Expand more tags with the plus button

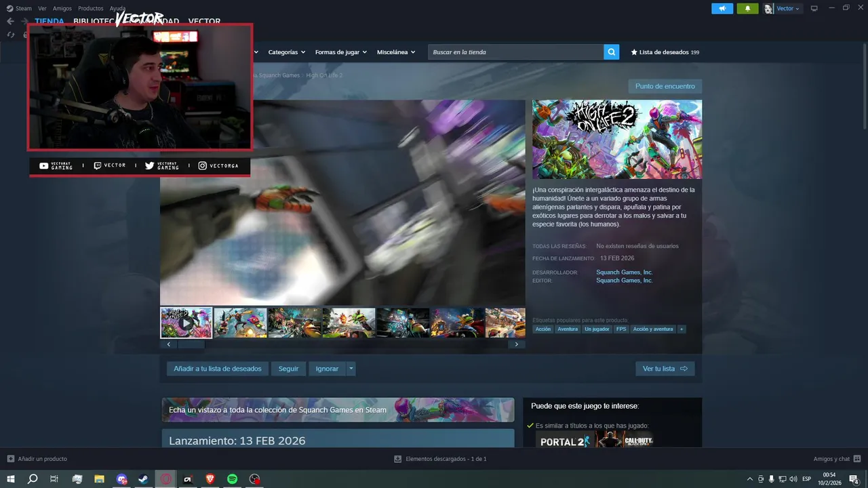coord(682,329)
